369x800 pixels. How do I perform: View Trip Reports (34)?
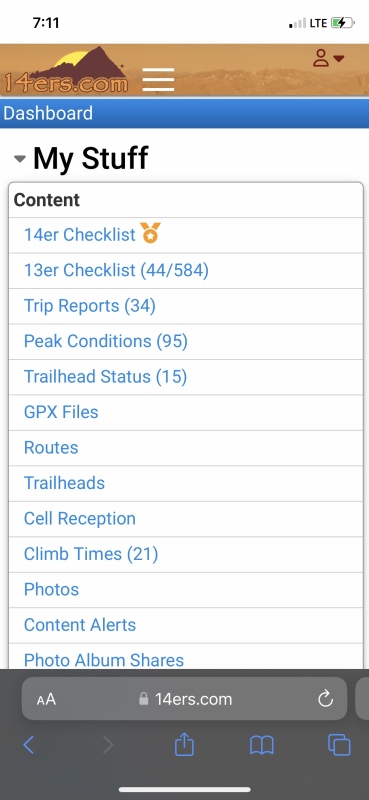(x=90, y=306)
